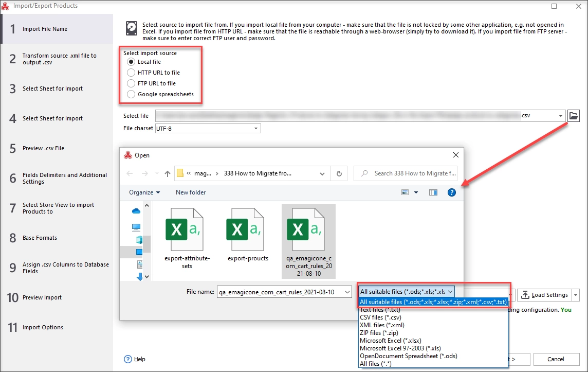The width and height of the screenshot is (588, 372).
Task: Maximize the Import/Export Products window
Action: (554, 6)
